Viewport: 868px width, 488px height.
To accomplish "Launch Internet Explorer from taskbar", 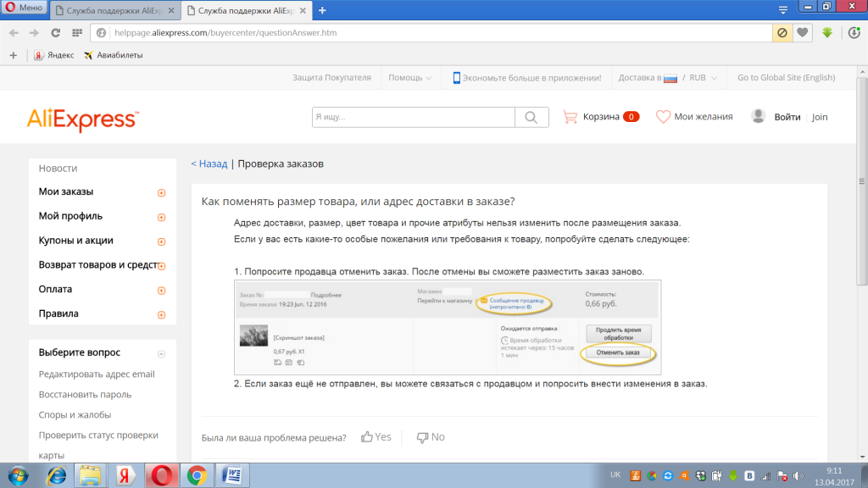I will coord(56,476).
